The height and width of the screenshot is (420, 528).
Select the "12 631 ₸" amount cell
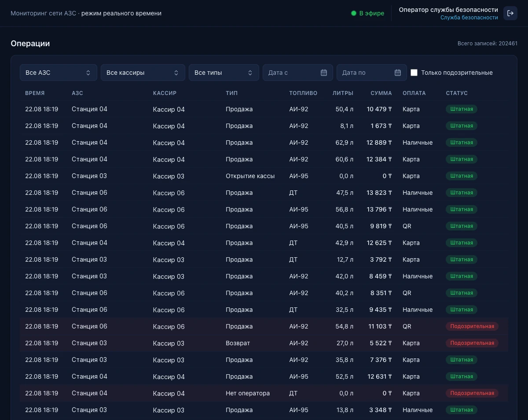coord(379,376)
